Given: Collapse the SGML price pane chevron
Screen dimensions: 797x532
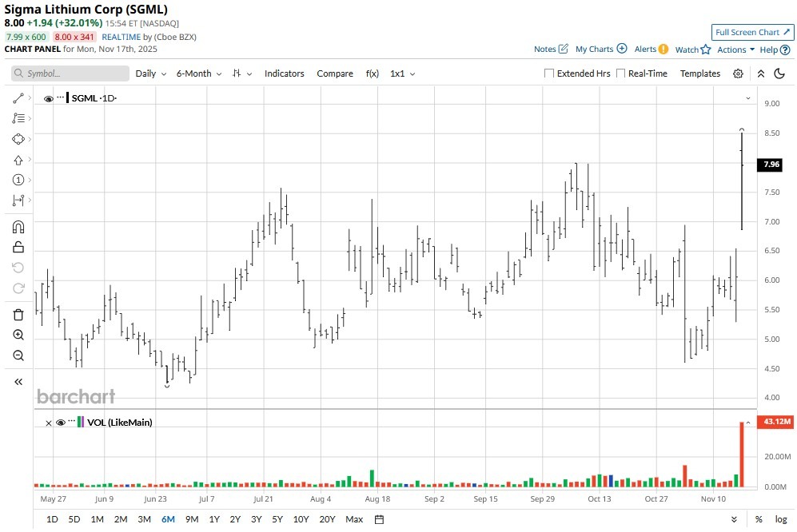Looking at the screenshot, I should point(747,98).
